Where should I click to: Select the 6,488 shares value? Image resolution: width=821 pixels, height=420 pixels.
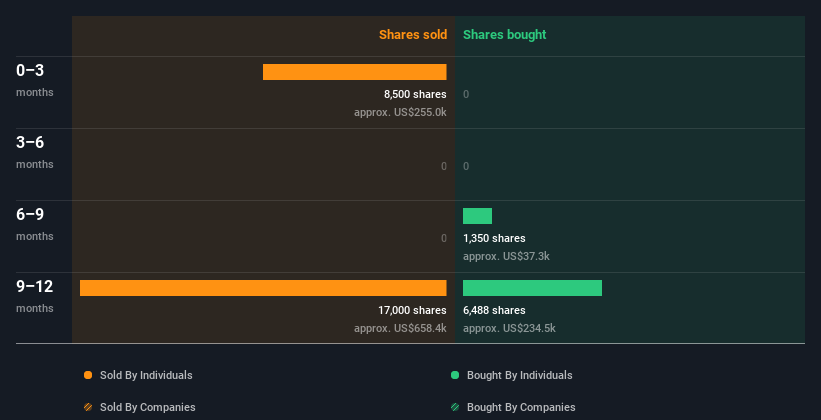click(x=494, y=310)
